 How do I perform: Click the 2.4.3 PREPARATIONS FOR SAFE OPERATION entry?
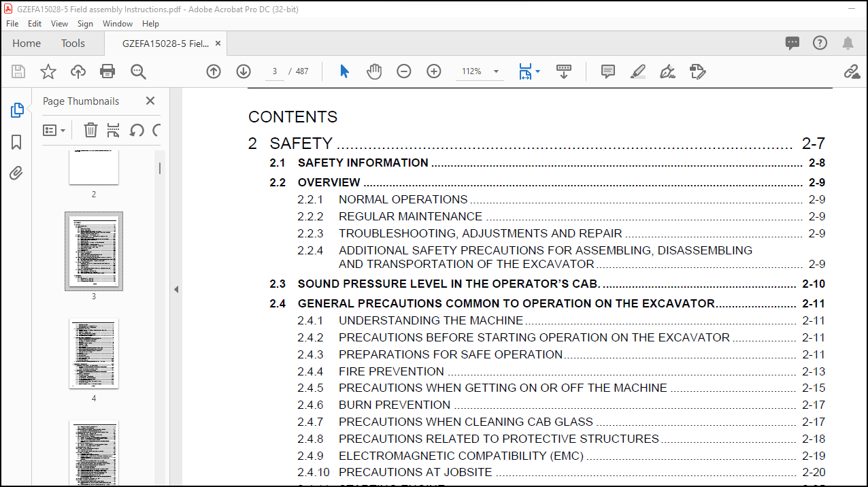tap(561, 354)
